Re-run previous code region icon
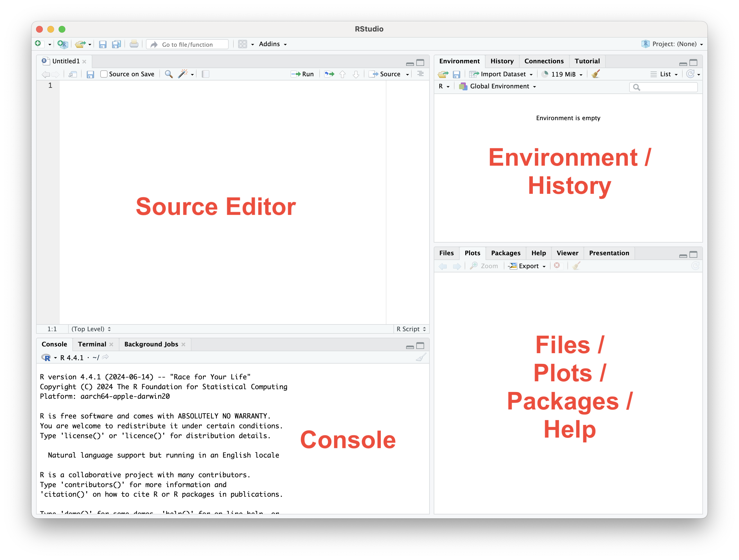The height and width of the screenshot is (560, 739). pyautogui.click(x=330, y=74)
